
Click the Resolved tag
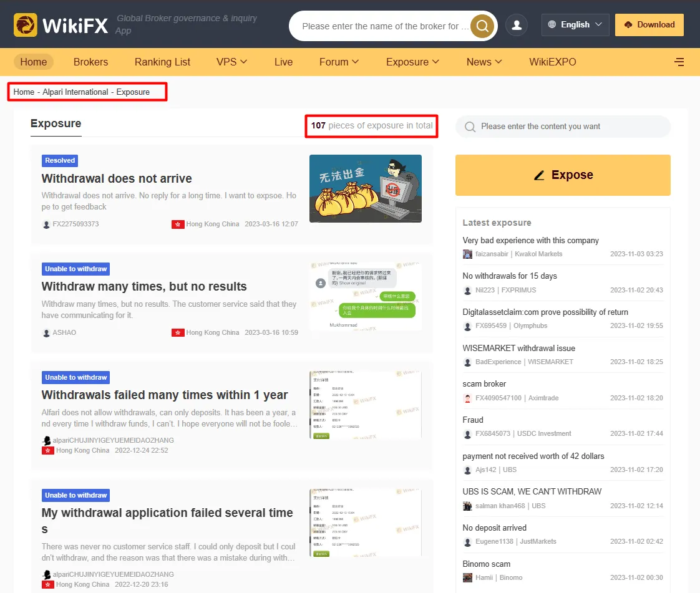[60, 161]
